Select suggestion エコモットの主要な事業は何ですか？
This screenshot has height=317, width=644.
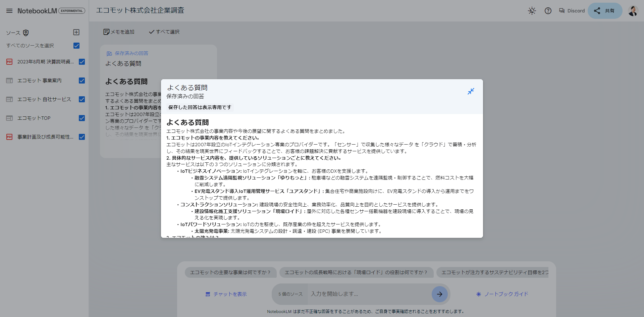pos(230,272)
